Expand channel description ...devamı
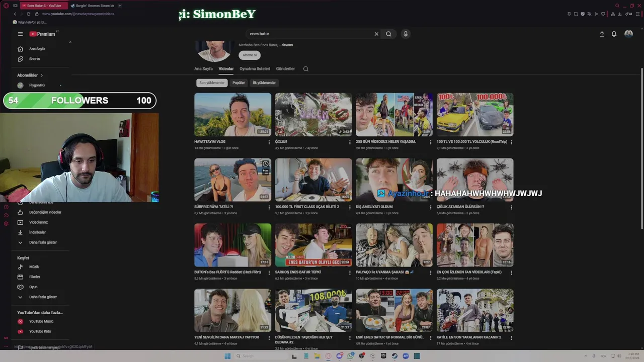The width and height of the screenshot is (644, 362). 286,45
